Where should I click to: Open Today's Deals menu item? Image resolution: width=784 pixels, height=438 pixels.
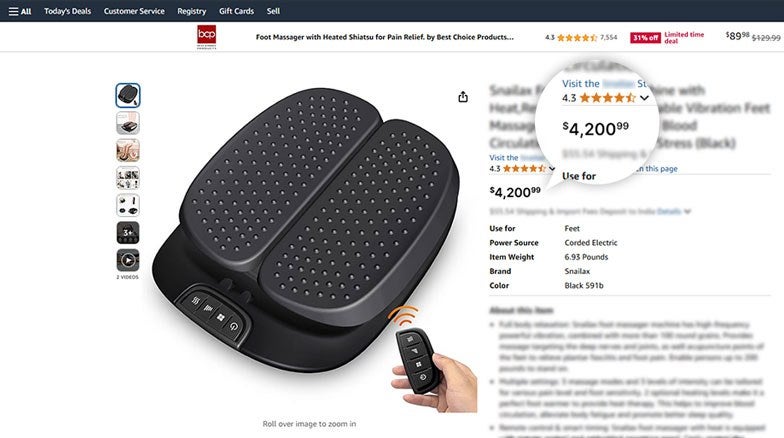click(x=68, y=11)
